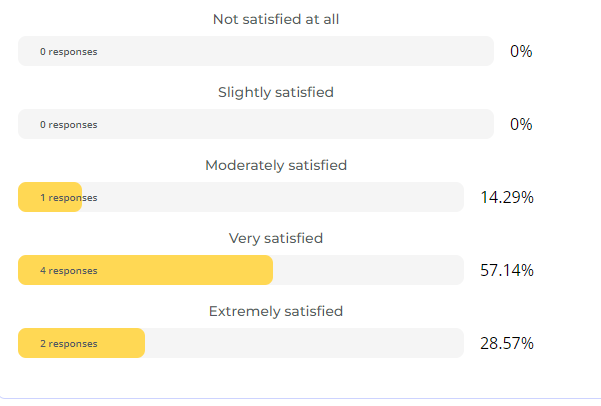Screen dimensions: 601x406
Task: Click the 14.29% percentage value
Action: [507, 197]
